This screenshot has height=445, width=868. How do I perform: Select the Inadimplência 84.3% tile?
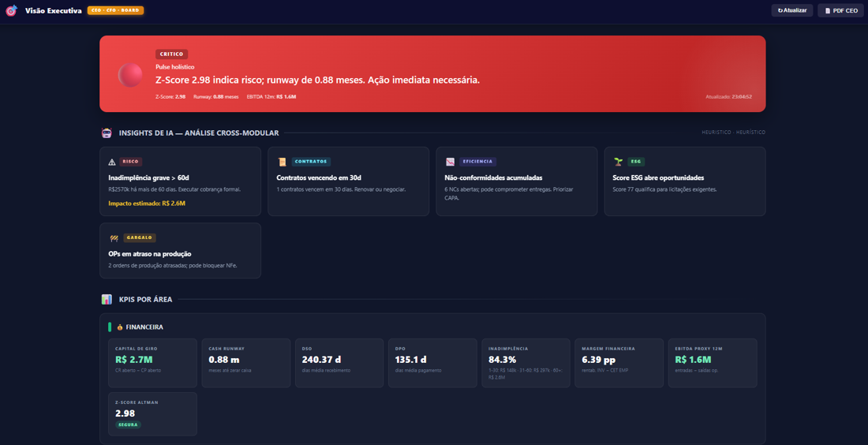[x=526, y=363]
